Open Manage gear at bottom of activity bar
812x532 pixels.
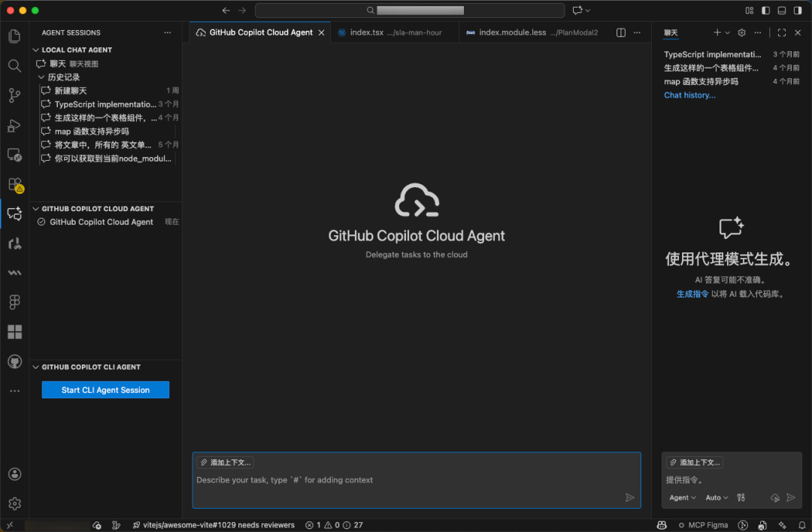point(14,503)
